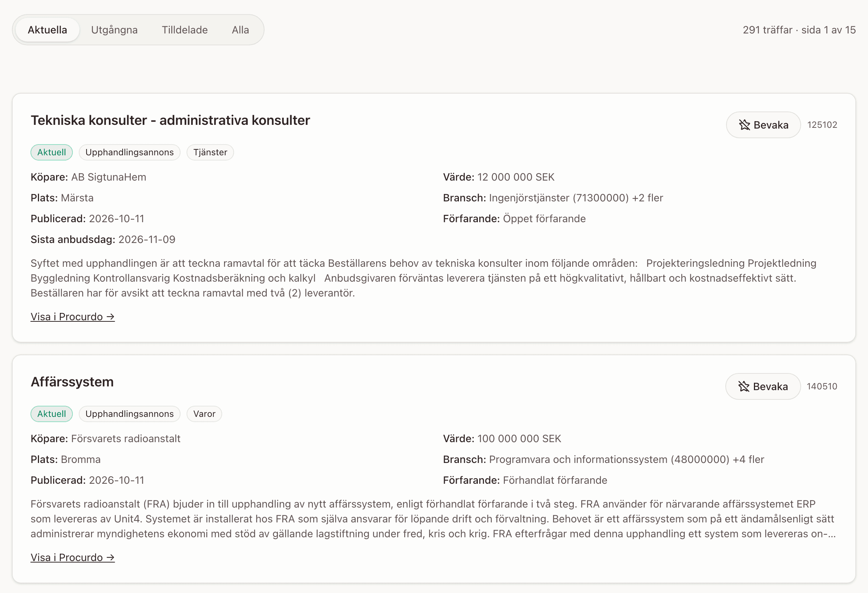Viewport: 868px width, 593px height.
Task: Click the Varor tag
Action: click(204, 414)
